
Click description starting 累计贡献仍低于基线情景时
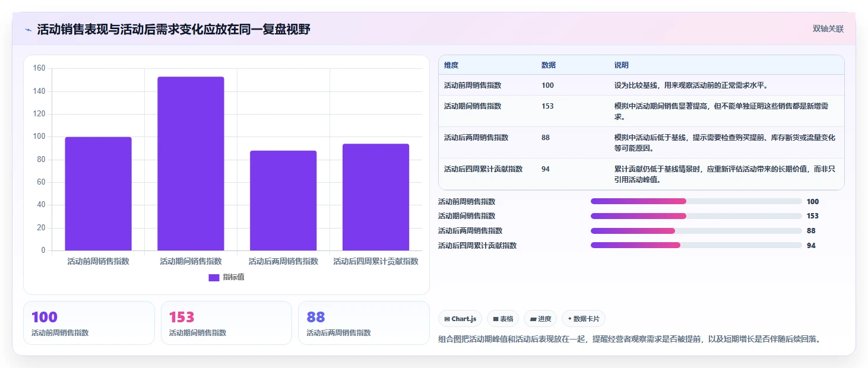(725, 174)
